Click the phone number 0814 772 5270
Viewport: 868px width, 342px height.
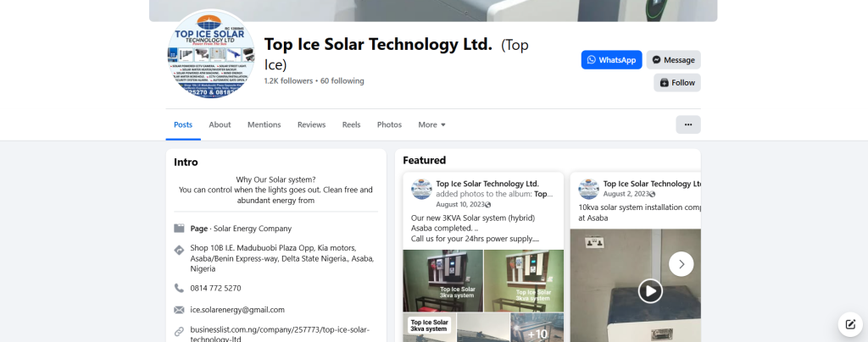pyautogui.click(x=215, y=288)
